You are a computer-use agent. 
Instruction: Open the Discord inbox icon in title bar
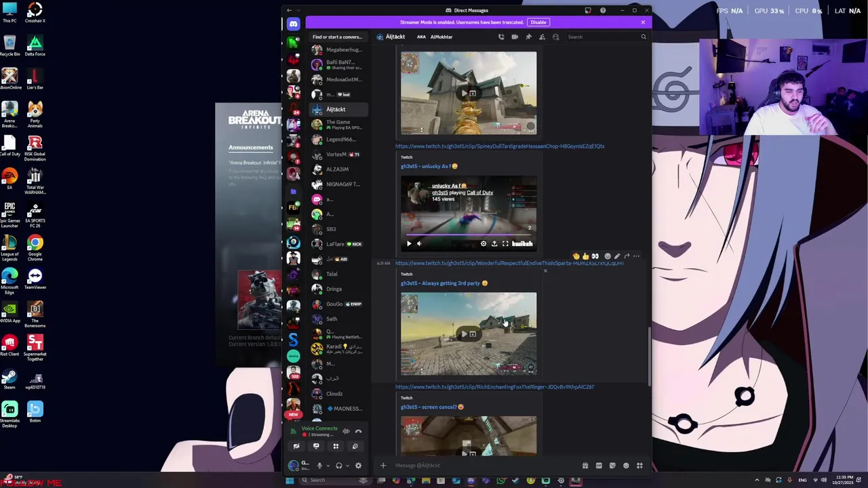pyautogui.click(x=587, y=10)
